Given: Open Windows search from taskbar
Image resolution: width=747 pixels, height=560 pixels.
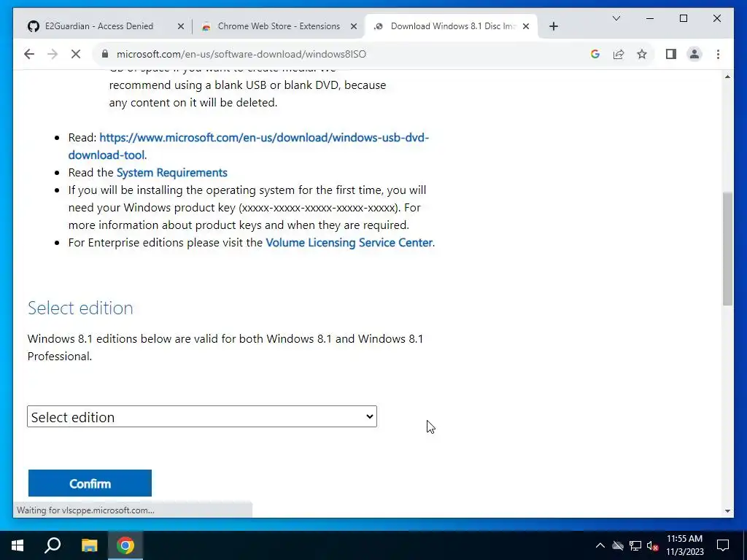Looking at the screenshot, I should pyautogui.click(x=53, y=545).
